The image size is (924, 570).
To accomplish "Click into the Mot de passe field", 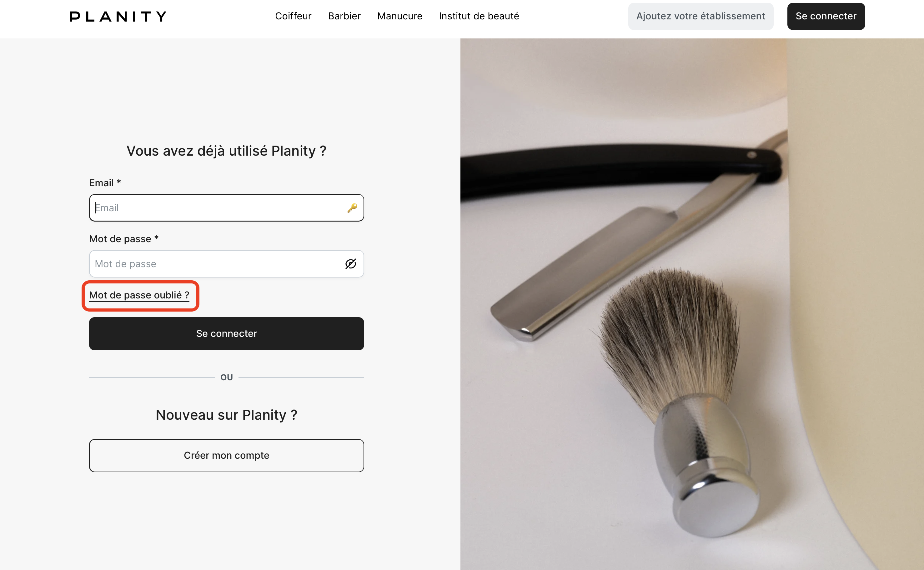I will point(215,264).
